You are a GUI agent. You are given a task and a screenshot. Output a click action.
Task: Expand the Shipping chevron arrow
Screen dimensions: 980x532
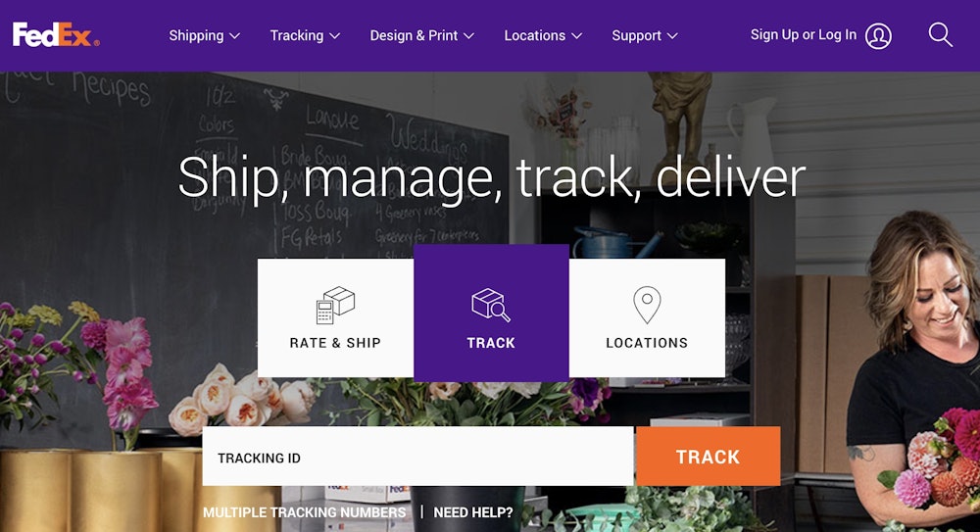(235, 36)
